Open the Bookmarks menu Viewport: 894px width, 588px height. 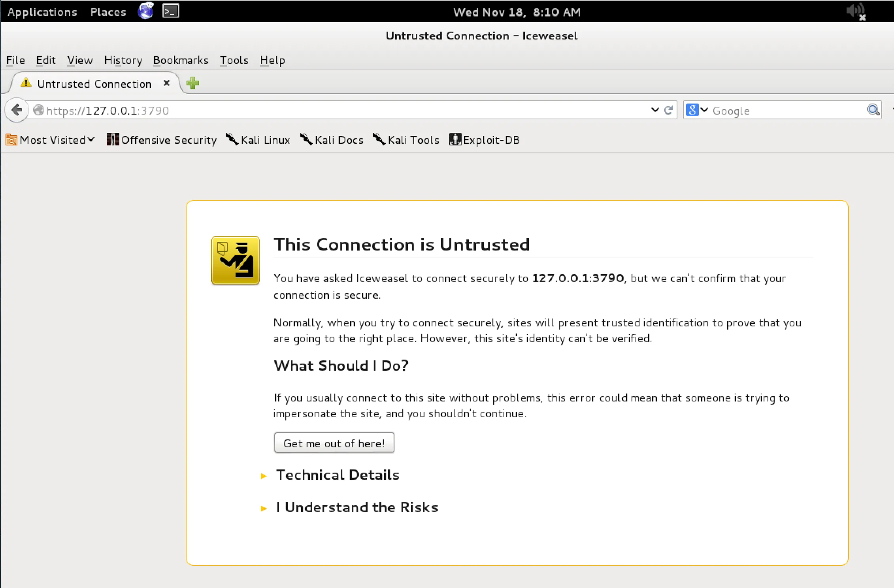click(x=181, y=60)
